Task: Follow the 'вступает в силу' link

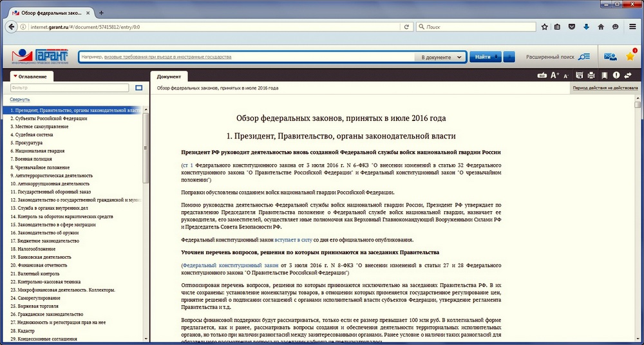Action: [294, 240]
